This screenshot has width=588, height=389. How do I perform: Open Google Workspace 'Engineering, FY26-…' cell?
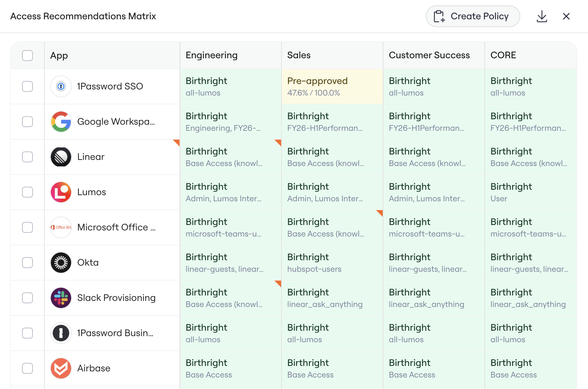tap(231, 122)
